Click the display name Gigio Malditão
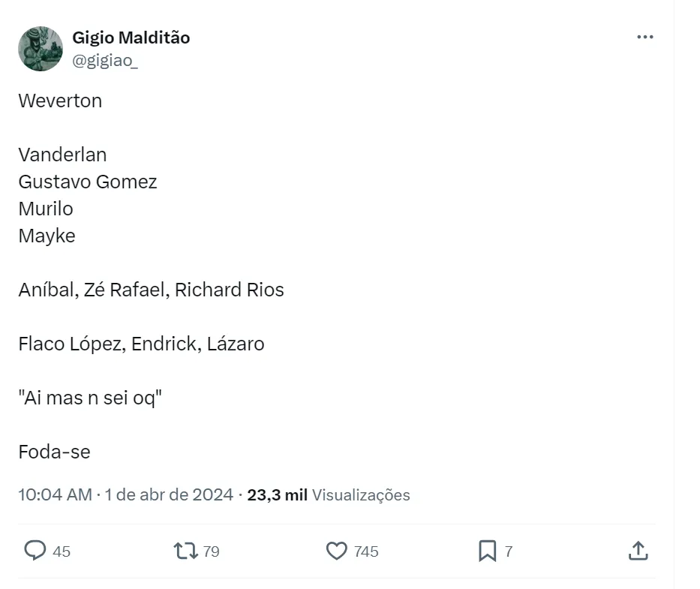The image size is (700, 589). pos(131,38)
